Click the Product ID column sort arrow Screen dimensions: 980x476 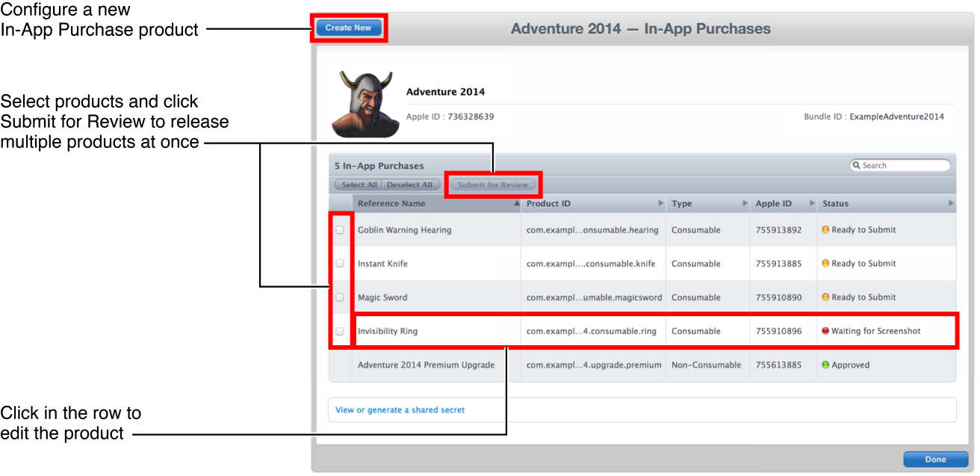coord(660,203)
